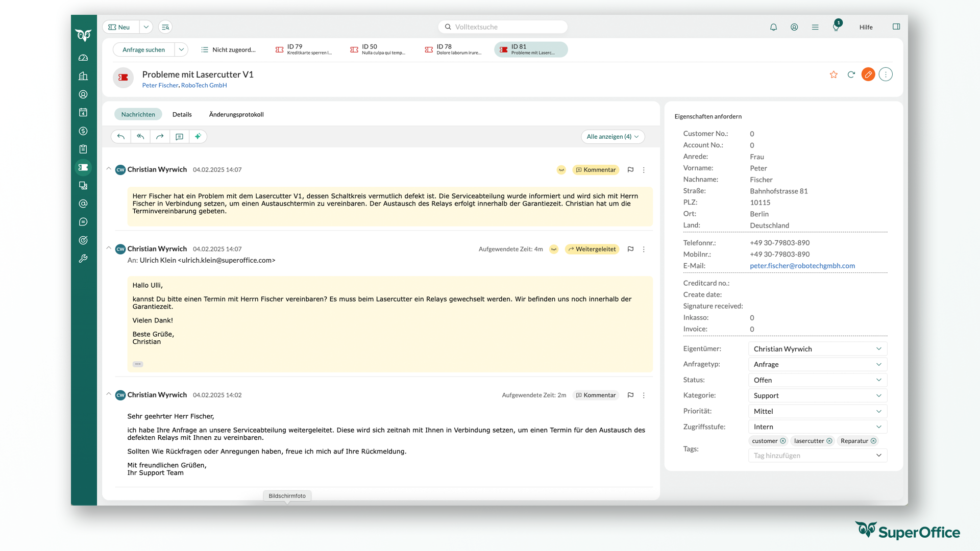Open the ID 79 request tab

pos(304,49)
